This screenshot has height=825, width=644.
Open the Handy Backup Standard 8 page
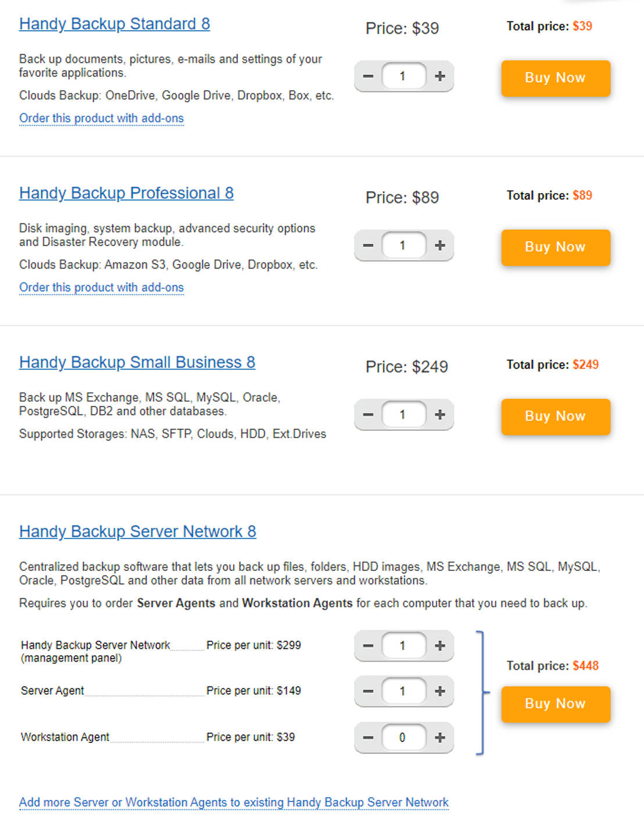coord(115,24)
